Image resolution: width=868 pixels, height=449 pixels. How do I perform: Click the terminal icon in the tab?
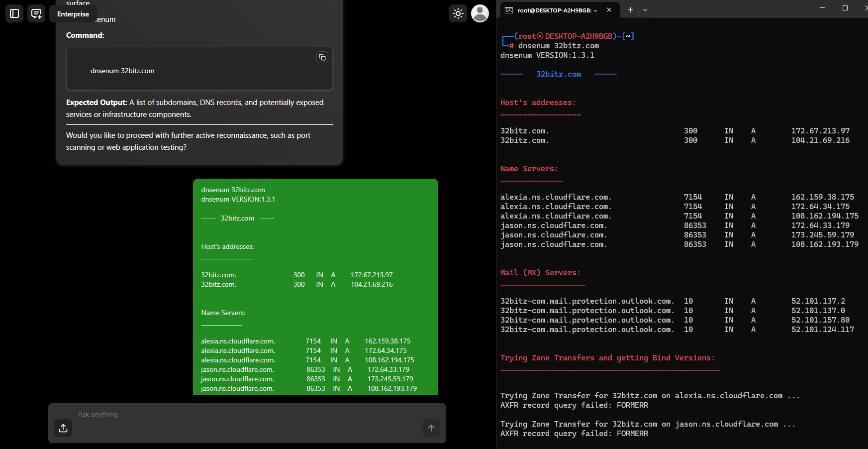(x=509, y=10)
